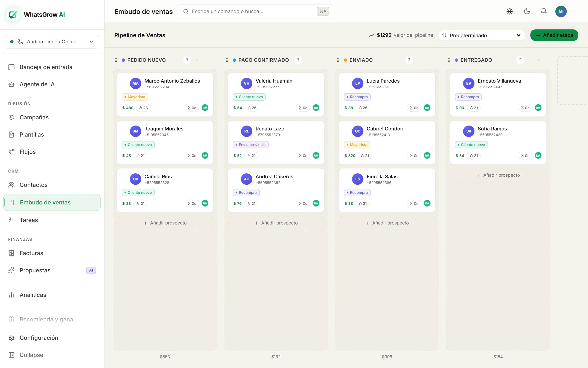Viewport: 588px width, 368px height.
Task: Click the EV avatar circle
Action: [x=469, y=83]
